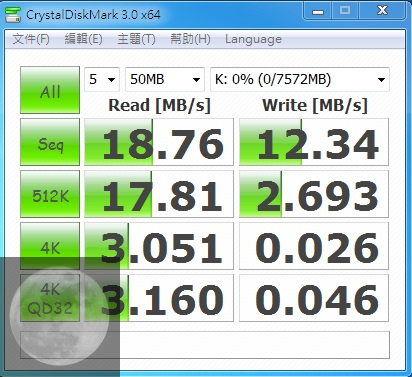Select the 4K read result 3.051

pyautogui.click(x=159, y=246)
